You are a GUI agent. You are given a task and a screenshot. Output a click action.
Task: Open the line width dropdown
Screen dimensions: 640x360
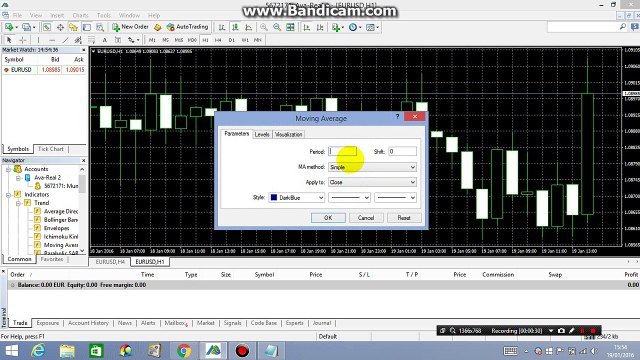click(396, 198)
